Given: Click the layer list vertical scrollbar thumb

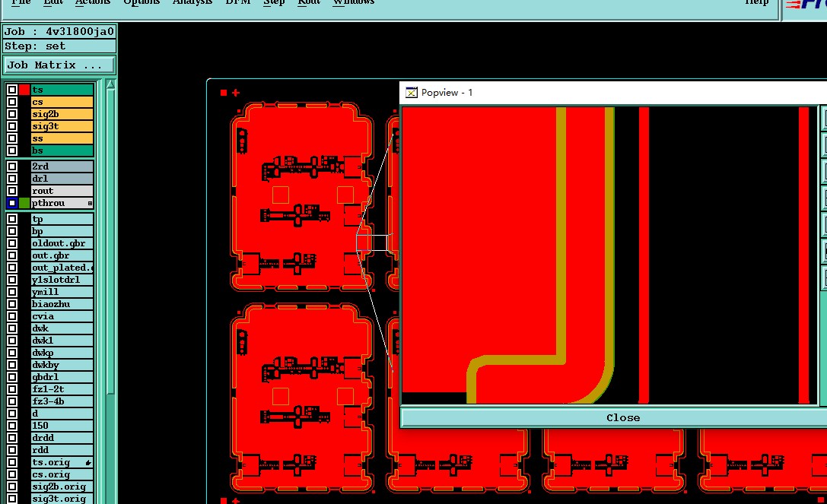Looking at the screenshot, I should click(x=110, y=242).
